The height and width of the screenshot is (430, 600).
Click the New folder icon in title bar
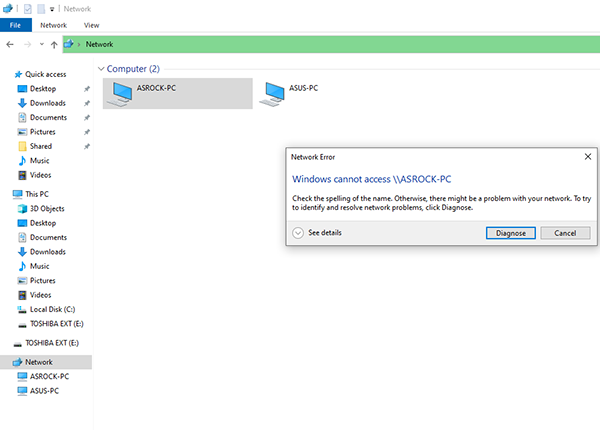pyautogui.click(x=41, y=9)
